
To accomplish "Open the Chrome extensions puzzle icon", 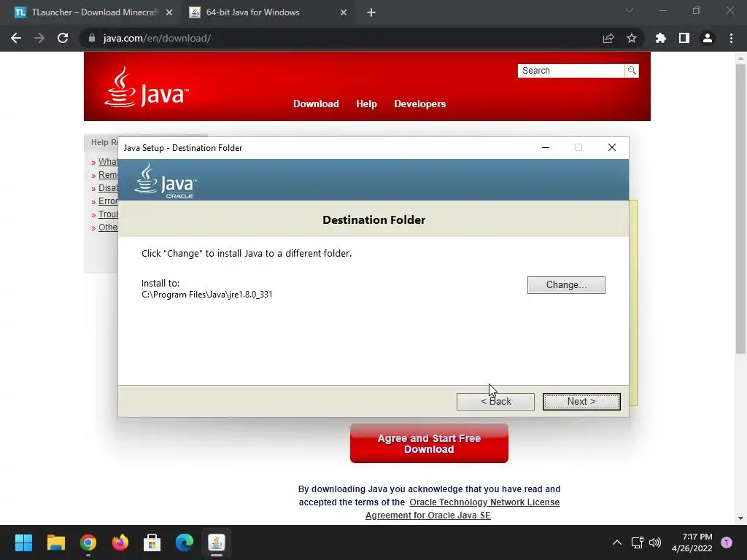I will (x=661, y=38).
